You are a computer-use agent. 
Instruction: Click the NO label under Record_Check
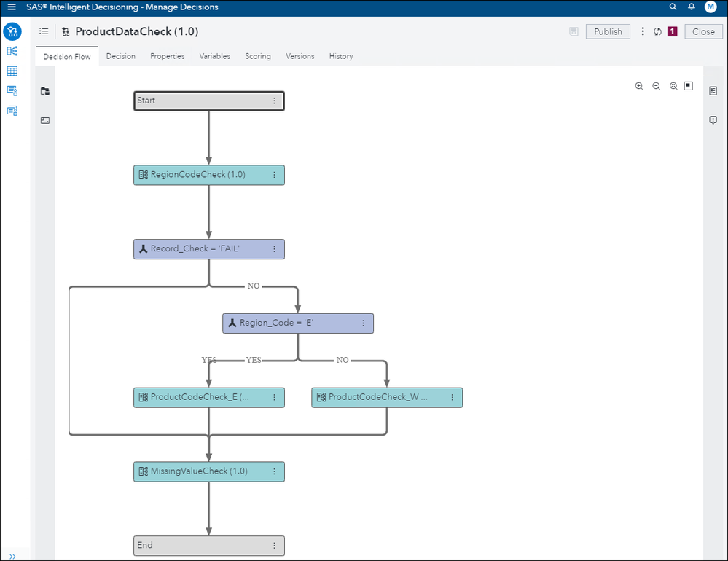click(254, 286)
